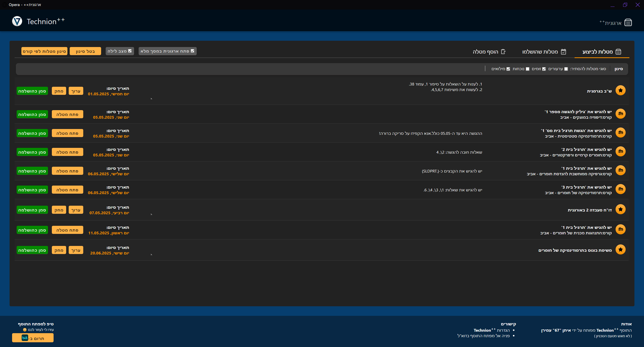Mark the 20.06.2025 bonus task as completed
This screenshot has height=347, width=644.
tap(32, 250)
